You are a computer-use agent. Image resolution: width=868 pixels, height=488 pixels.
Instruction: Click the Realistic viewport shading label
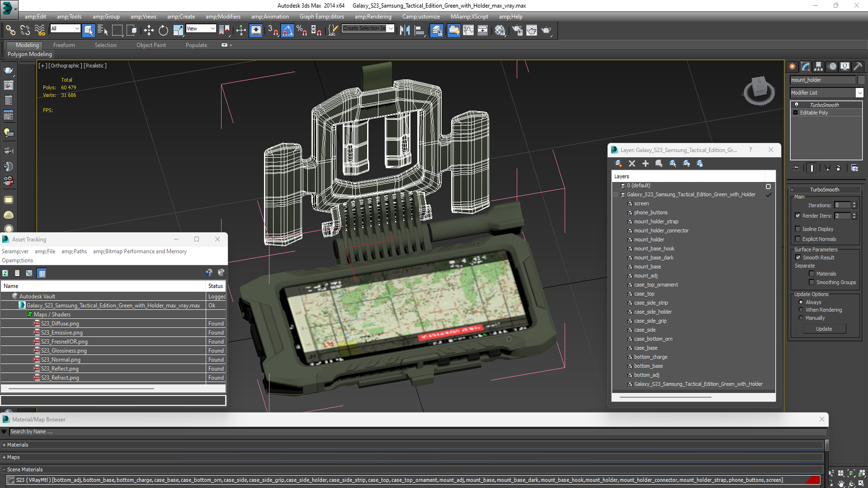click(95, 66)
